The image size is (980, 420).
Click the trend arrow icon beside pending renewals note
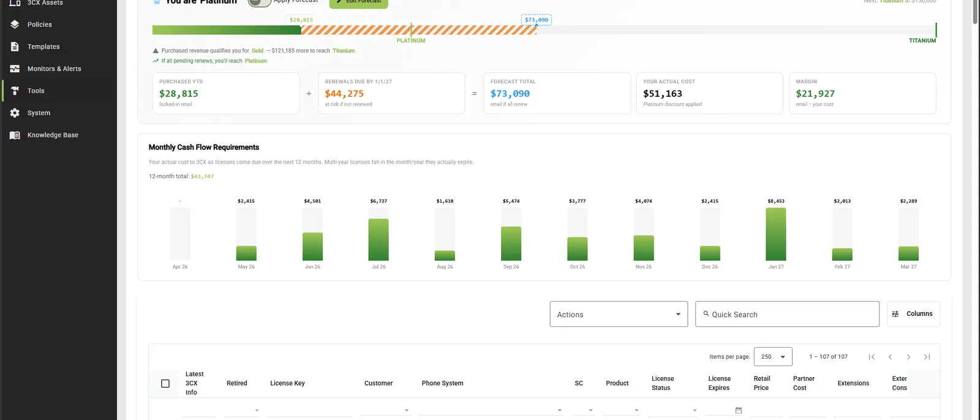click(156, 61)
